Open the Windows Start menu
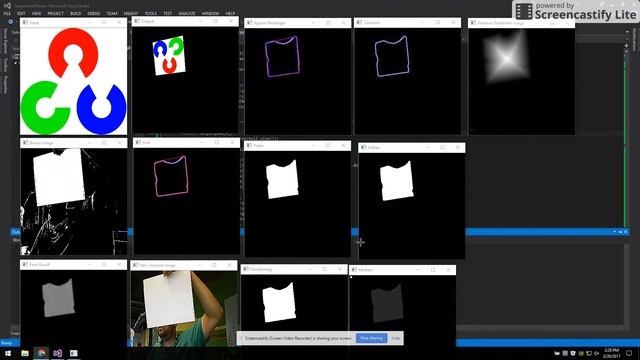 tap(8, 353)
